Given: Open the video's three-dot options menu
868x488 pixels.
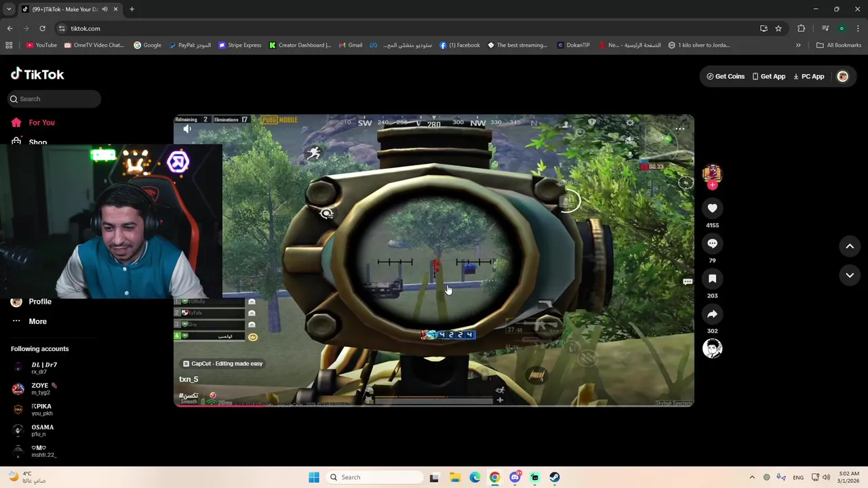Looking at the screenshot, I should 679,129.
